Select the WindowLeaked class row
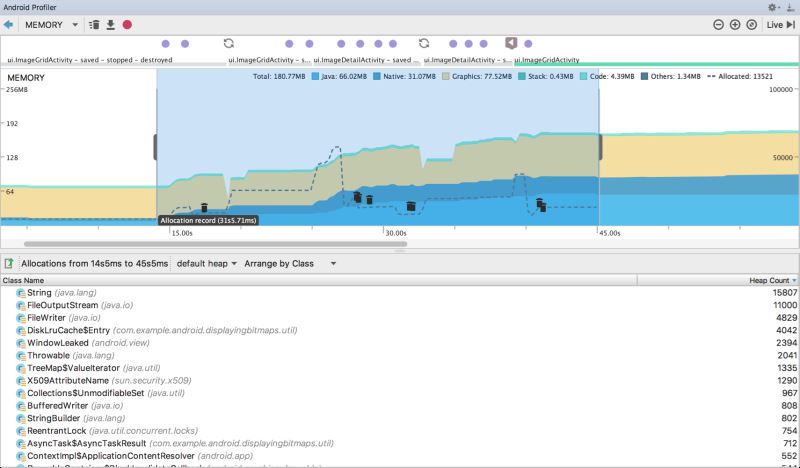The image size is (800, 468). 400,343
